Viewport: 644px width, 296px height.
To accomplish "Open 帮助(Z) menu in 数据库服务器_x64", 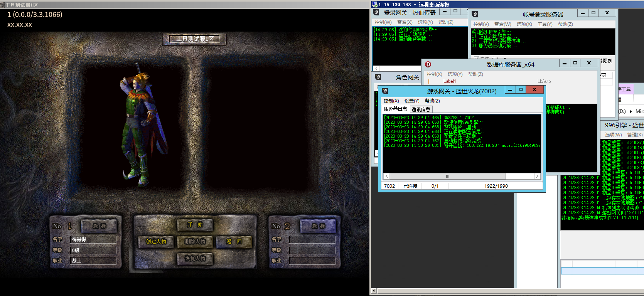I will click(475, 74).
